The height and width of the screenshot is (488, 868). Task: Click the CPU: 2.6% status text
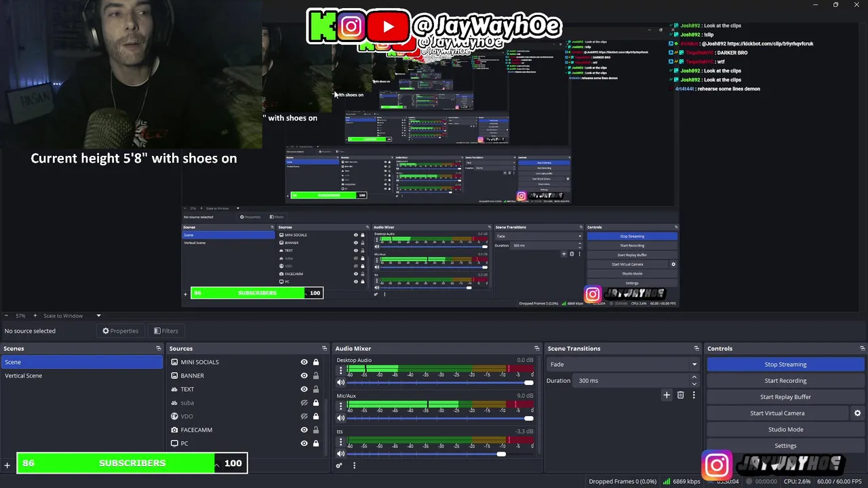pos(797,481)
